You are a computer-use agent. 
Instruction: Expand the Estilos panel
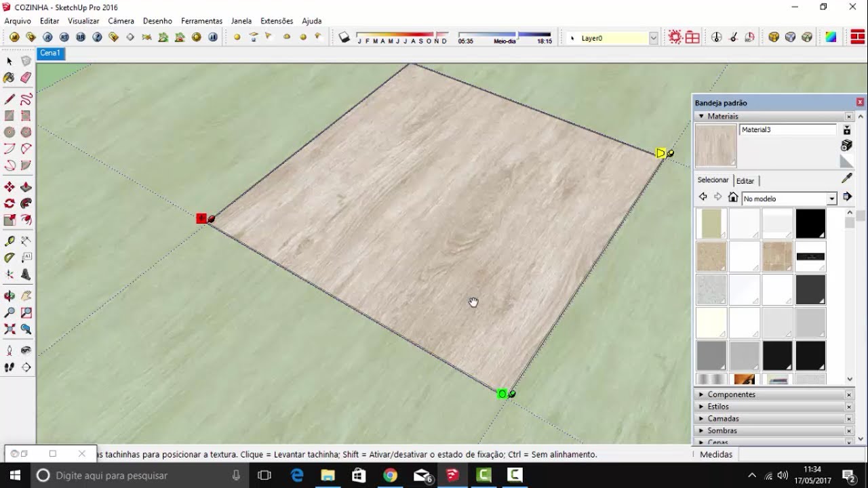coord(701,407)
